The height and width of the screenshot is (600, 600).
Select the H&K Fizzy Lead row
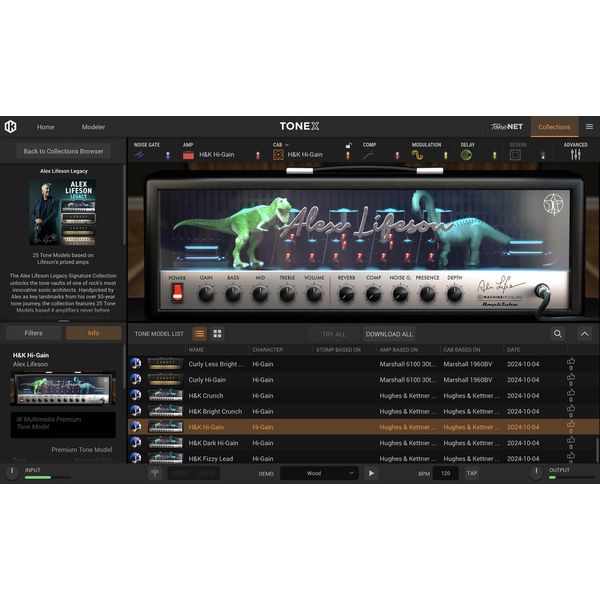coord(362,458)
